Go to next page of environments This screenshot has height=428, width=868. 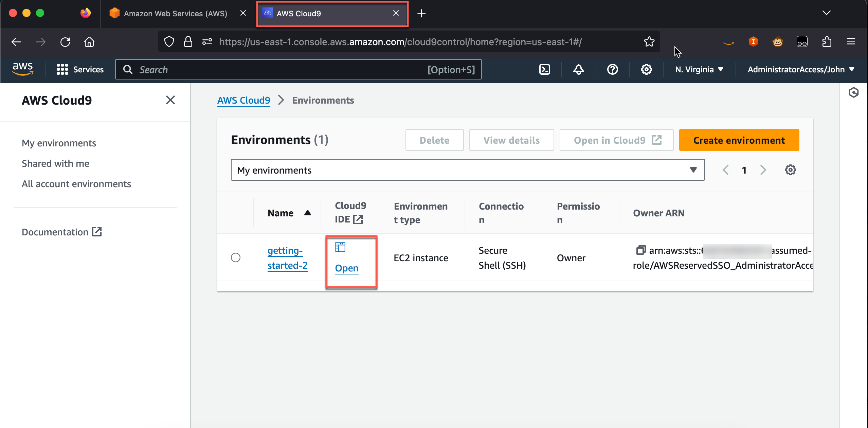click(x=763, y=170)
